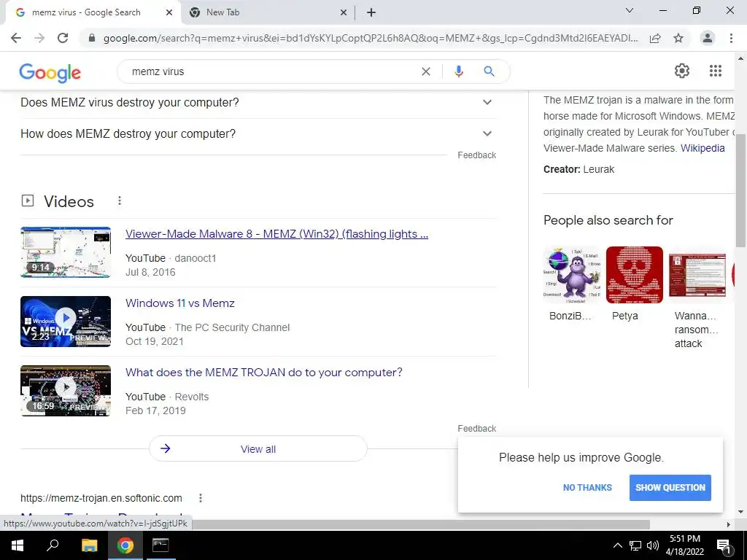Click the horizontal scrollbar at bottom
This screenshot has height=560, width=747.
[421, 524]
